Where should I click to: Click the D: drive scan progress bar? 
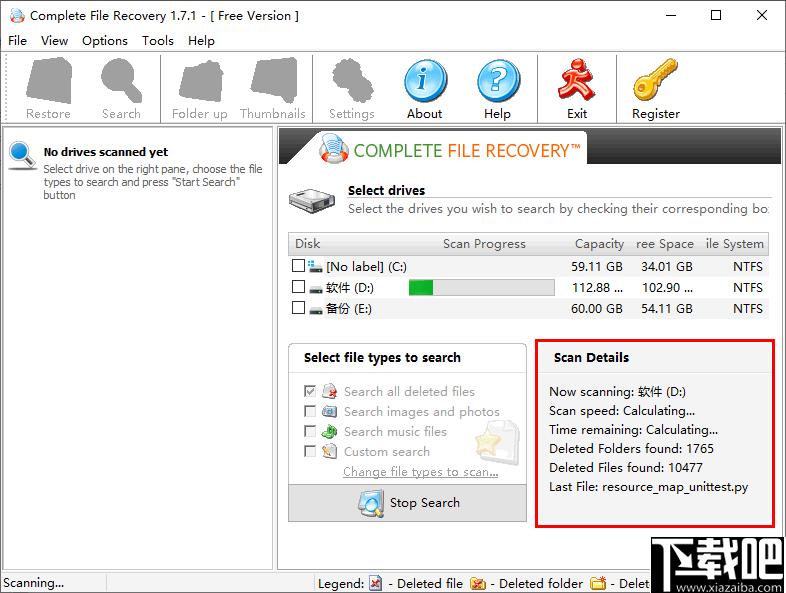coord(482,287)
